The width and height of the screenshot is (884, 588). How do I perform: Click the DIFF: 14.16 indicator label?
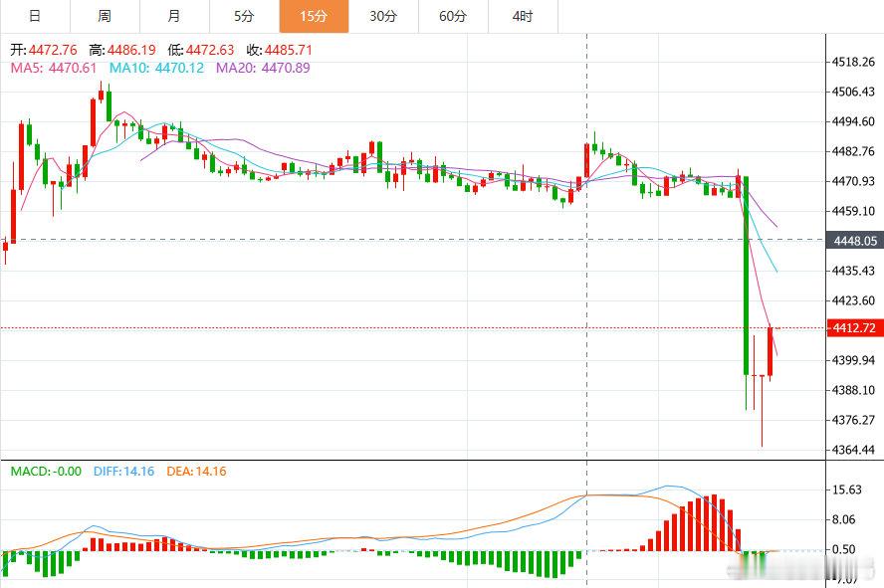(124, 472)
